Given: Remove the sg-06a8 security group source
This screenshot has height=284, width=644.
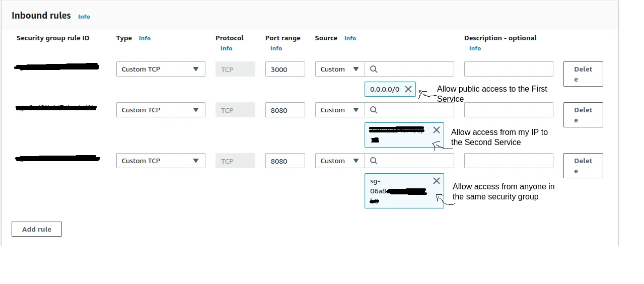Looking at the screenshot, I should 437,181.
